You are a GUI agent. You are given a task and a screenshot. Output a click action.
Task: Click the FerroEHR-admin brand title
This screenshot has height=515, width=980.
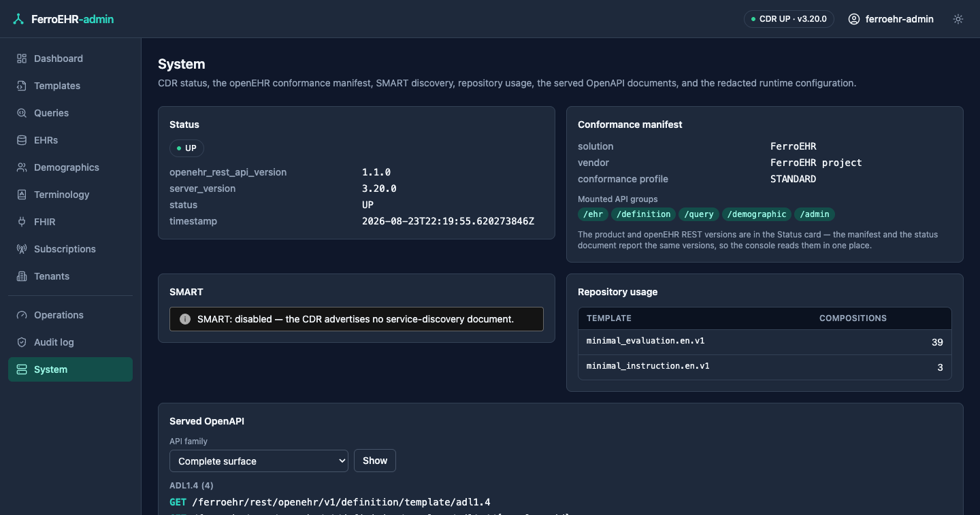click(x=72, y=19)
